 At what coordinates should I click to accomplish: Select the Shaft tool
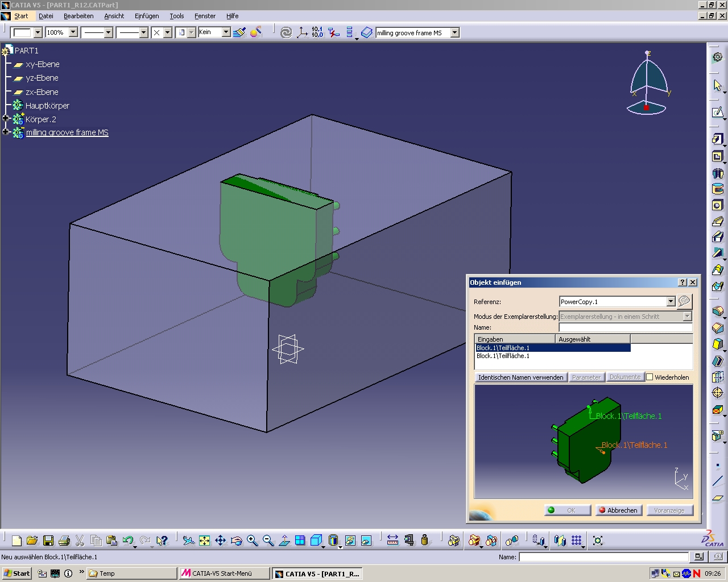coord(718,173)
